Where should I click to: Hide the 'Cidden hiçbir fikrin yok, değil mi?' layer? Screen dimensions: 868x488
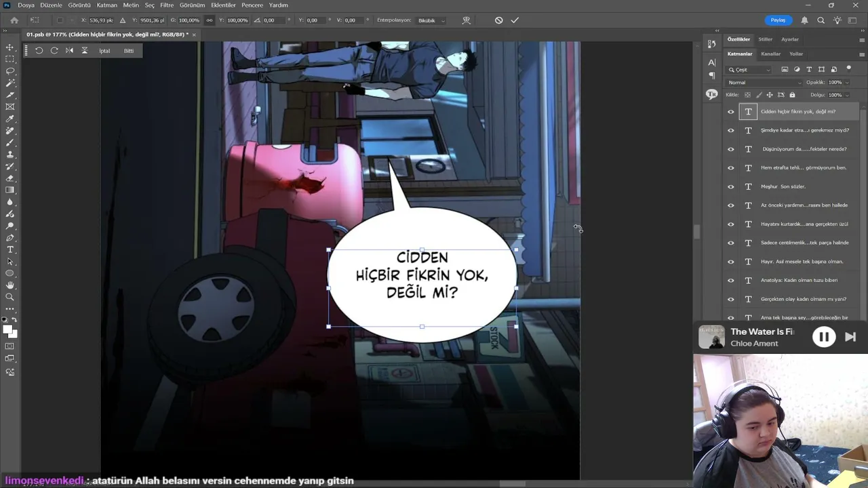pyautogui.click(x=731, y=112)
